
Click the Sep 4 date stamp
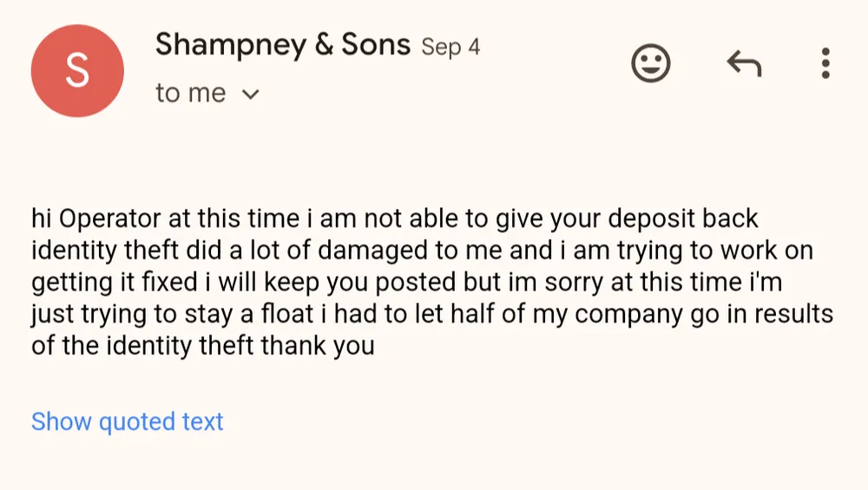point(450,47)
